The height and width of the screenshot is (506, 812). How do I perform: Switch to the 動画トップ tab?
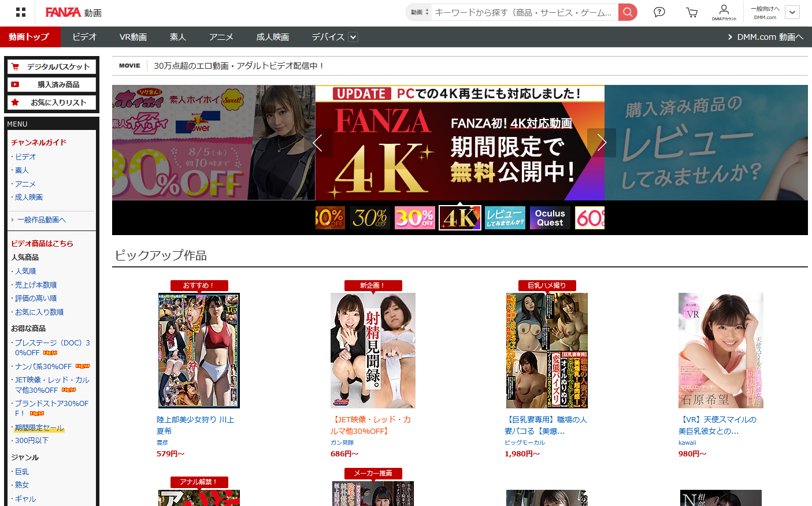[x=29, y=37]
